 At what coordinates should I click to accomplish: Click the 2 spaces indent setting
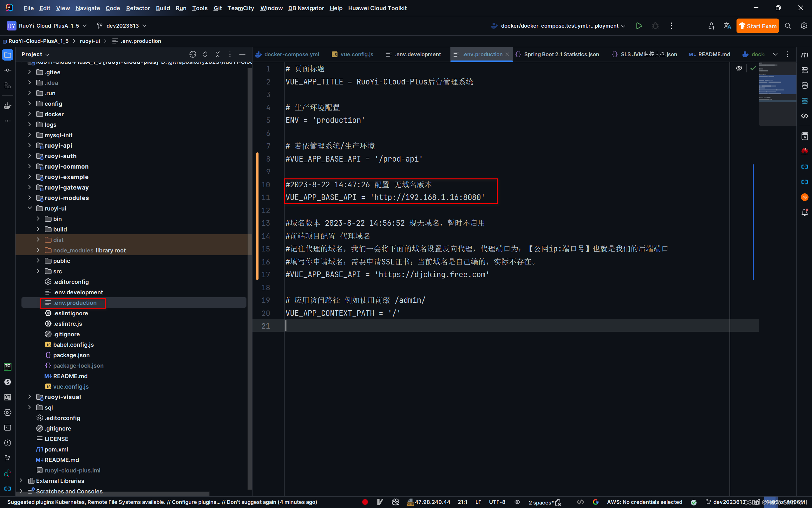pyautogui.click(x=541, y=502)
